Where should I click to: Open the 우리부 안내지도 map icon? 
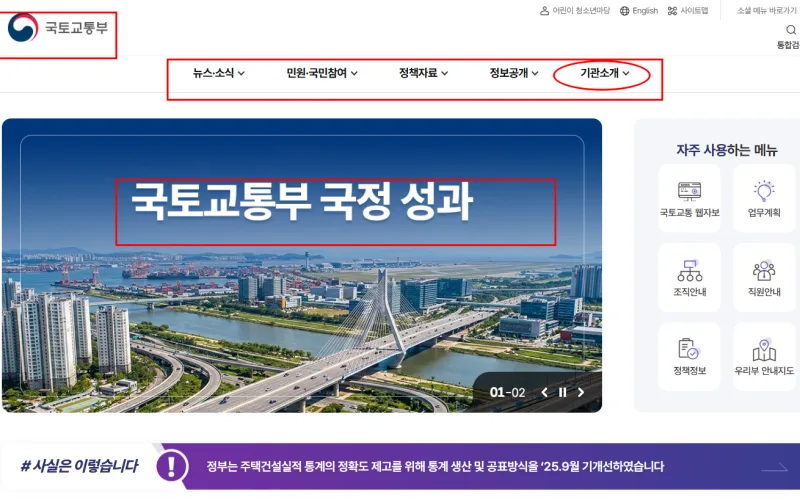tap(764, 349)
